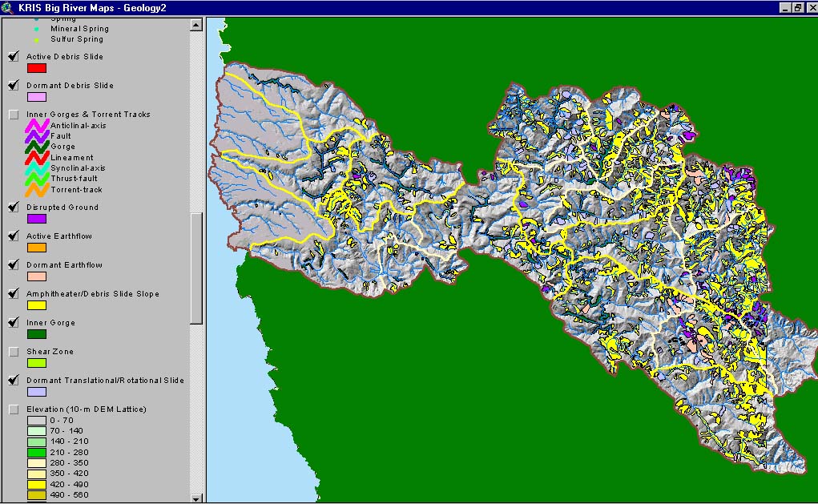Uncheck the Active Debris Slide layer

14,56
